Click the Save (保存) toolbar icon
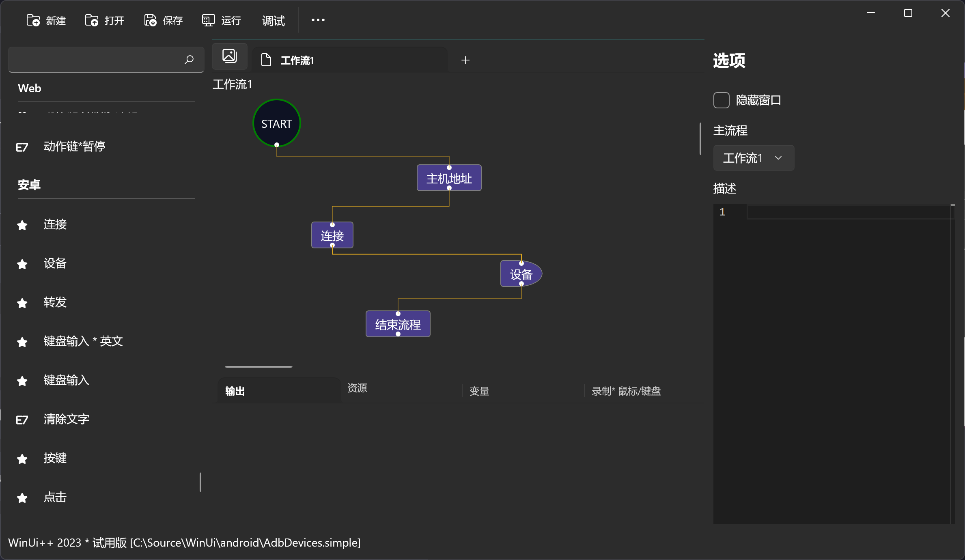The image size is (965, 560). (150, 20)
